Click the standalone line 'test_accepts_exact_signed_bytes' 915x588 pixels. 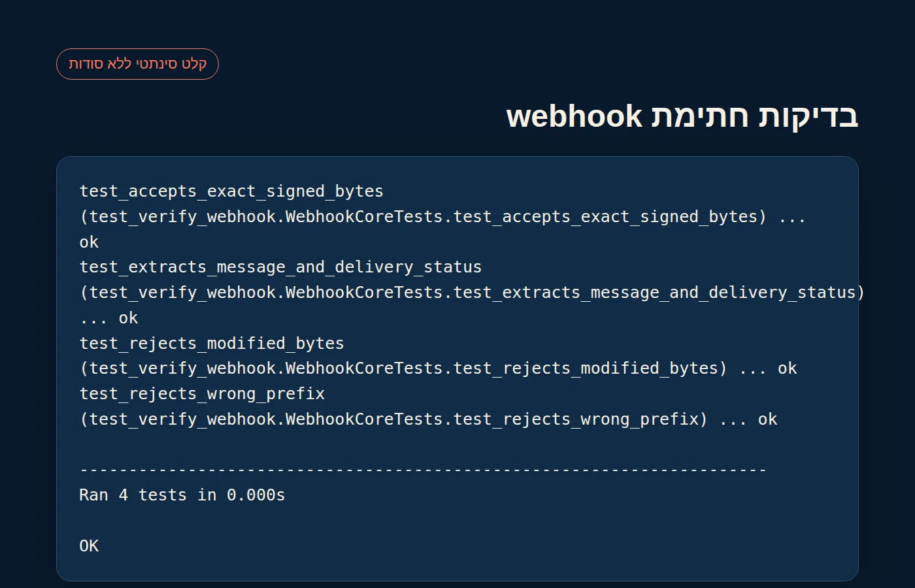click(x=231, y=191)
